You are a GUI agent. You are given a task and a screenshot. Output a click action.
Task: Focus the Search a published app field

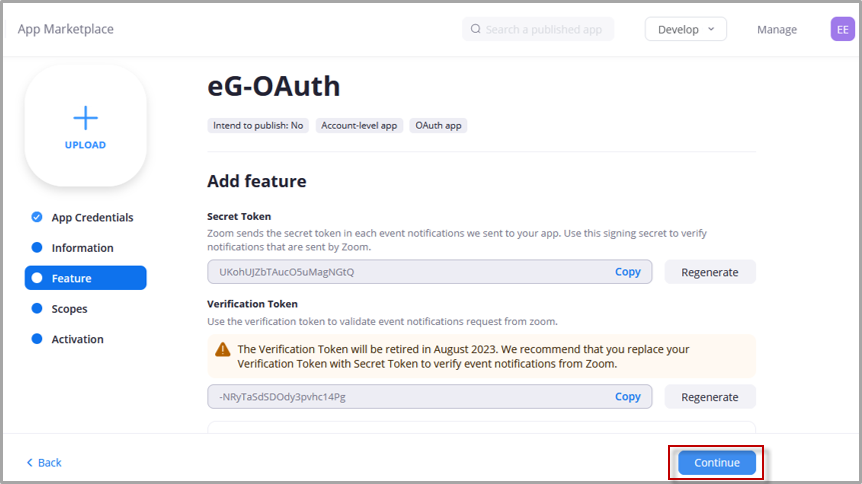538,29
